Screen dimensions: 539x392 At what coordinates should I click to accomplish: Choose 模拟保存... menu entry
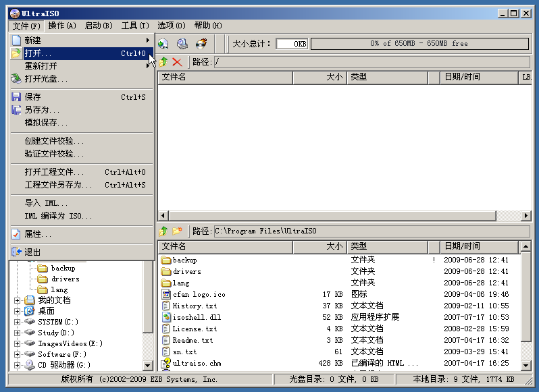pyautogui.click(x=82, y=123)
